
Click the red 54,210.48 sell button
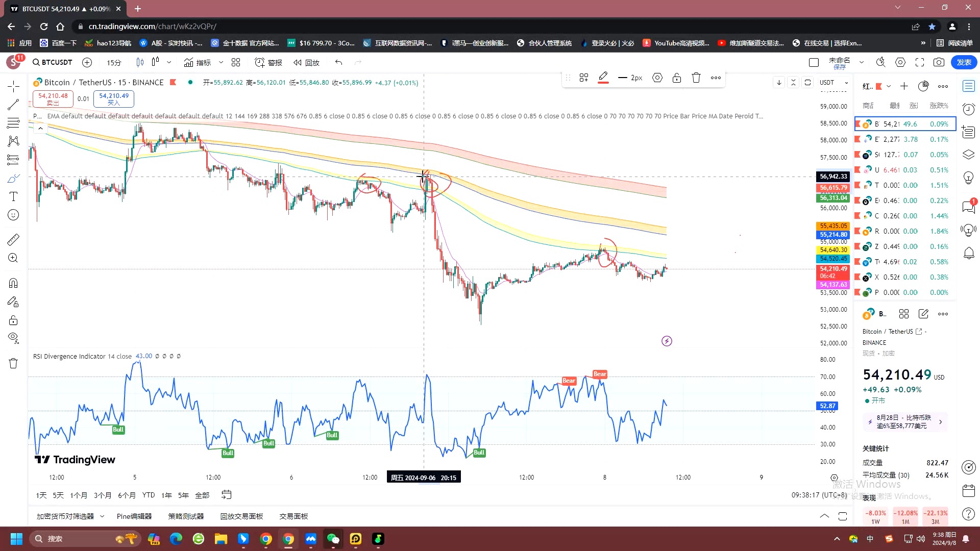[x=53, y=98]
